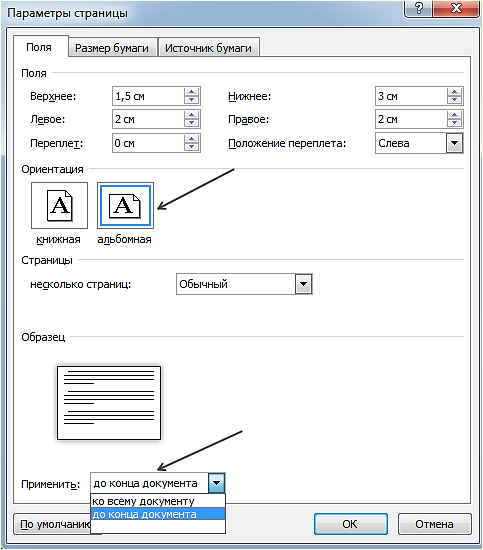Increase the Верхнее margin with up arrow
The image size is (483, 550).
[x=192, y=92]
